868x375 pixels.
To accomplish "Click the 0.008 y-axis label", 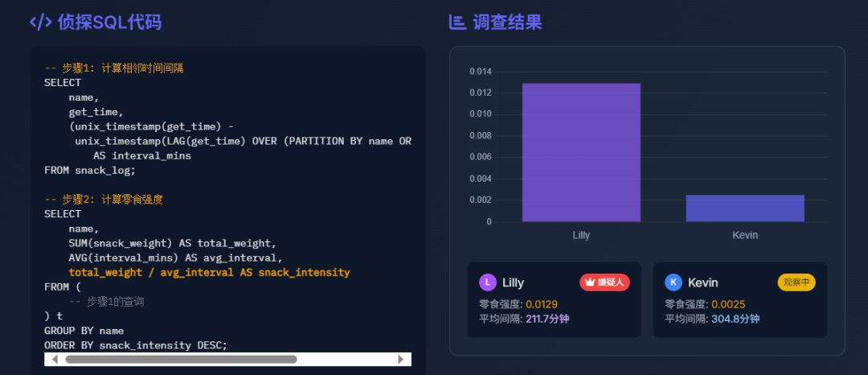I will [x=481, y=136].
